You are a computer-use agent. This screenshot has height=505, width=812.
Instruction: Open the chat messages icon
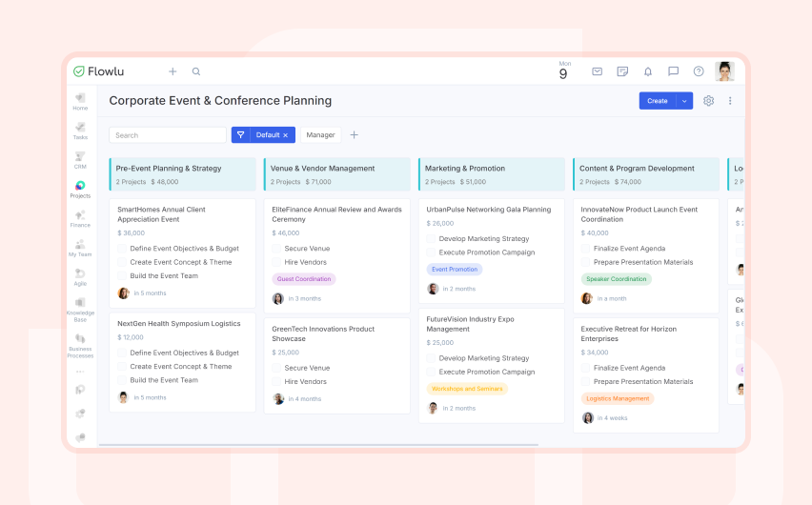click(673, 71)
